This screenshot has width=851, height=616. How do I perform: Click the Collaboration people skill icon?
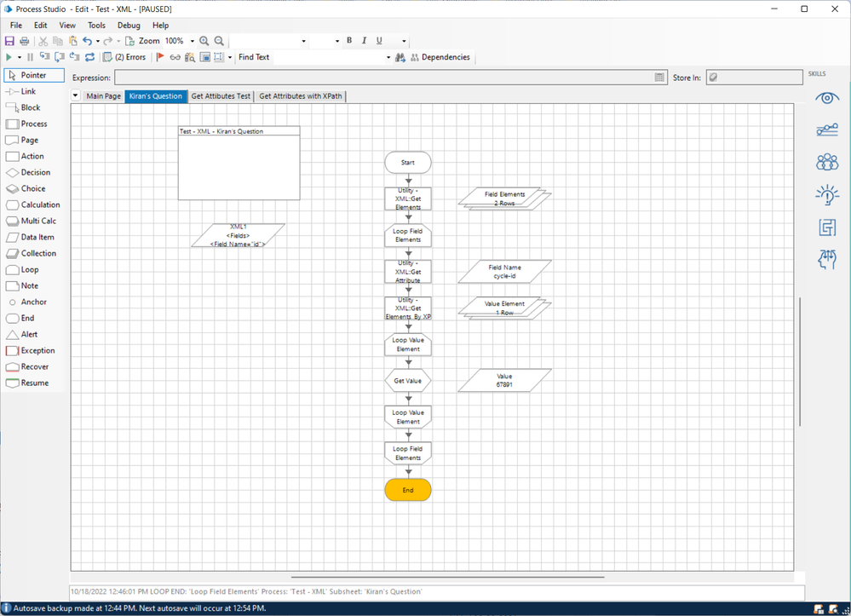tap(826, 162)
